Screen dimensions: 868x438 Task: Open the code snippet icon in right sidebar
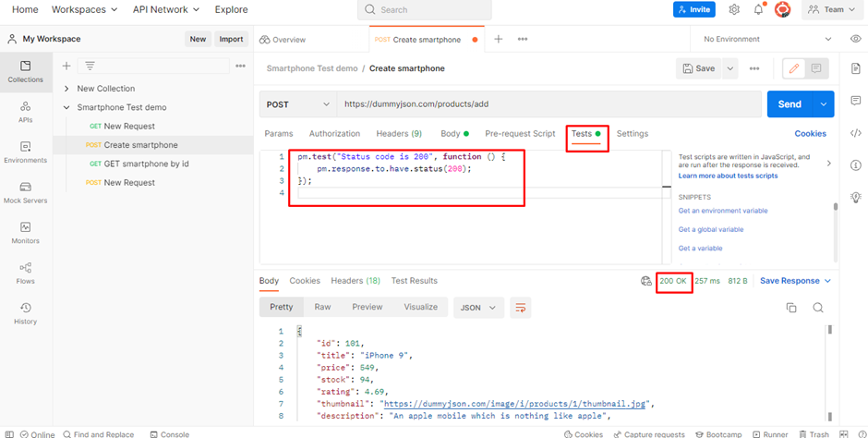point(855,133)
